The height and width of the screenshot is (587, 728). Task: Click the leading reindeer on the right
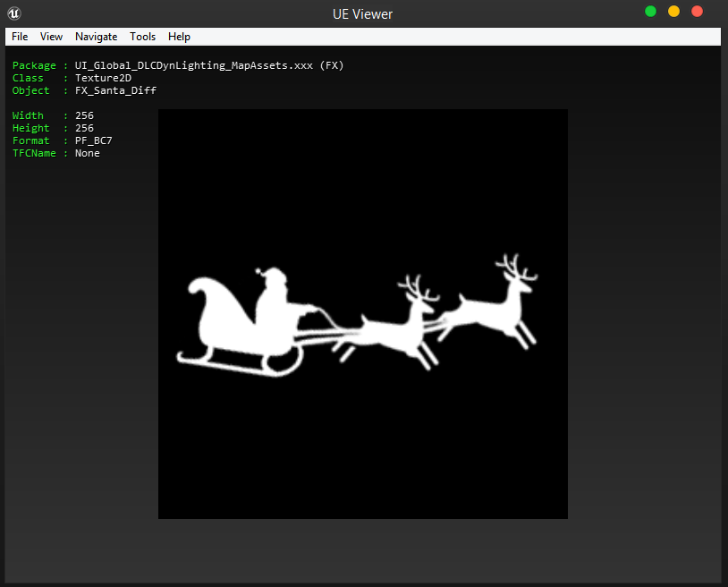(496, 309)
